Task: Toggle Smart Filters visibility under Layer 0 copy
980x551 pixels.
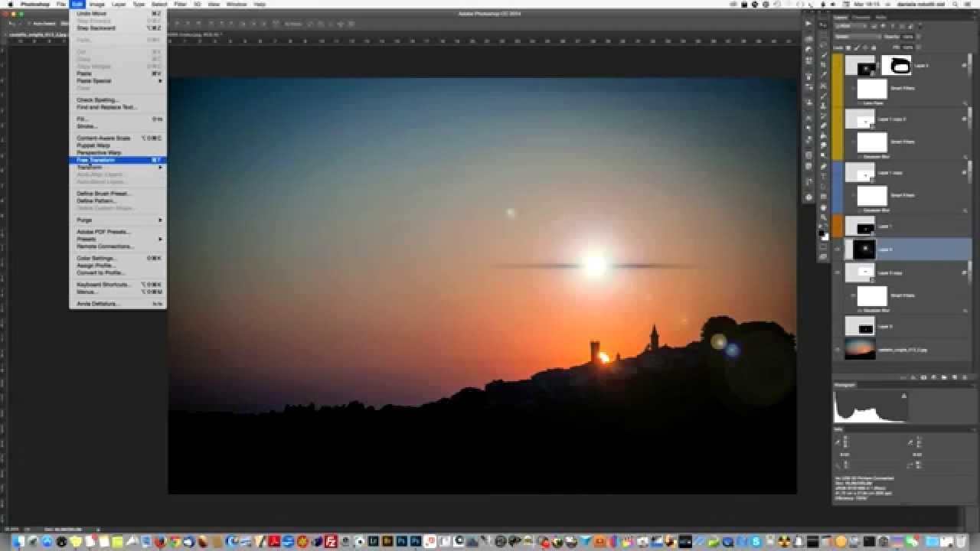Action: coord(854,295)
